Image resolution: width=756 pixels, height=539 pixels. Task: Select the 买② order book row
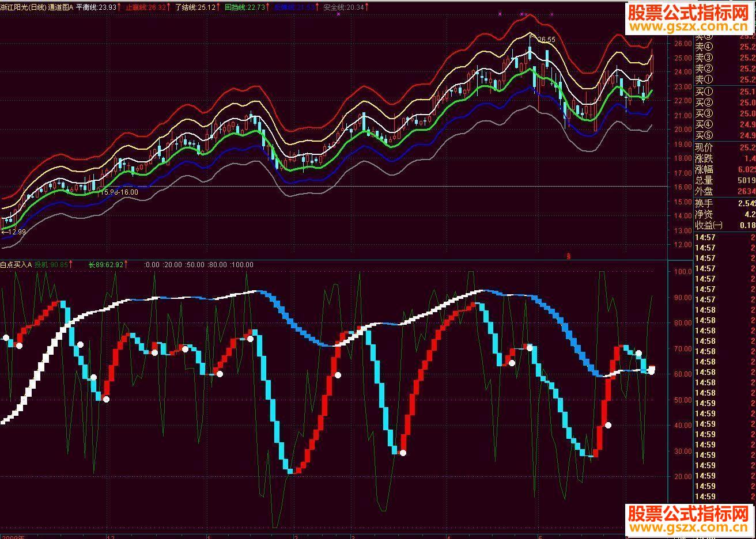(725, 103)
